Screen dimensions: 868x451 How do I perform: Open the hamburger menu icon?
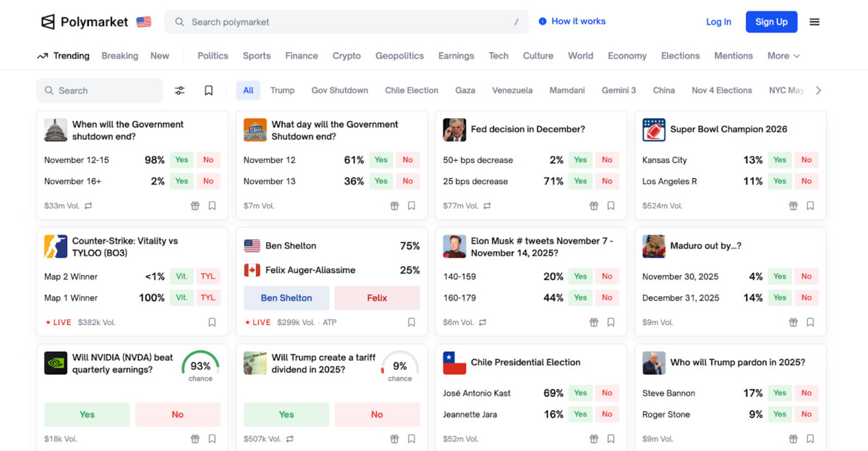814,22
